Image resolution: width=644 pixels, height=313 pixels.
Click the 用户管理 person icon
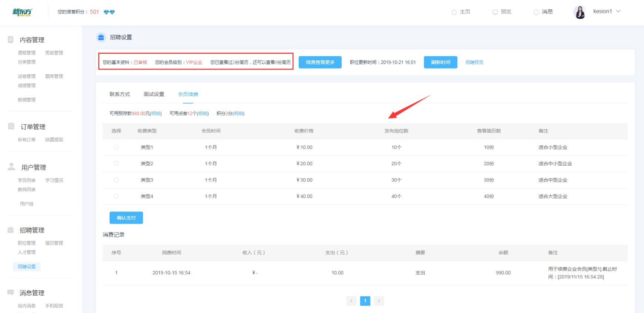coord(11,167)
